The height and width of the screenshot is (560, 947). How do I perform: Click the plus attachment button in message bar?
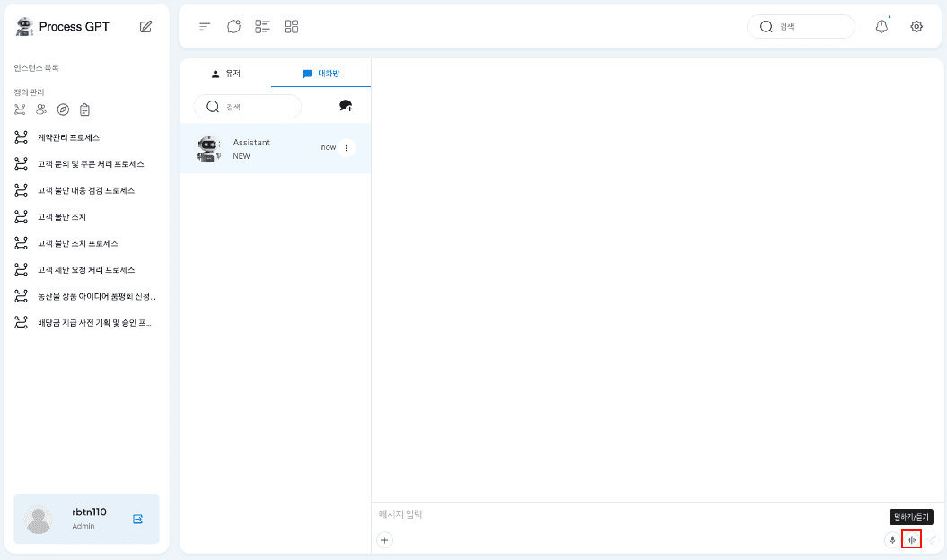coord(384,539)
